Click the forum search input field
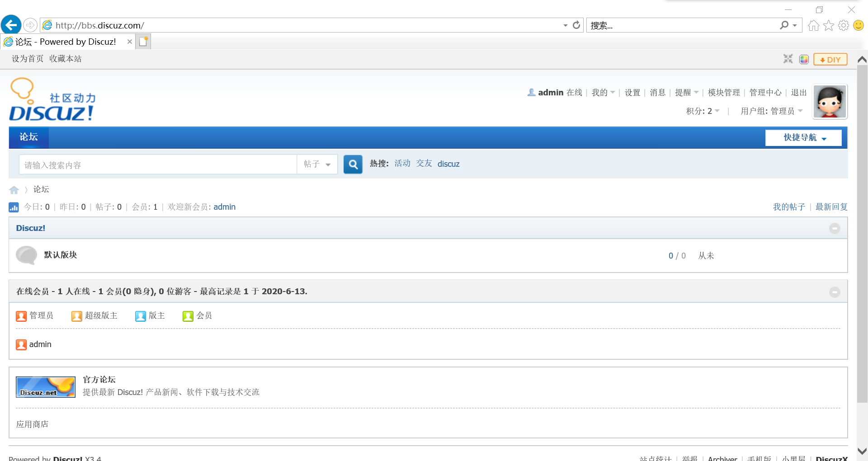868x461 pixels. (x=158, y=165)
